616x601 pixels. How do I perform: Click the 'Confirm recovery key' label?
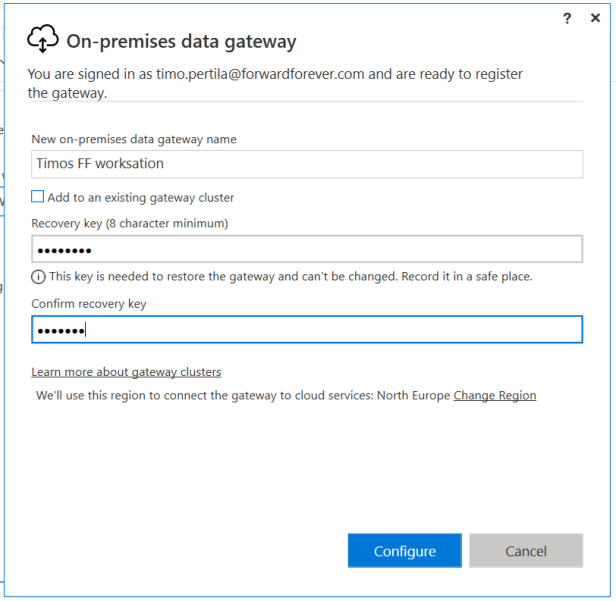89,304
